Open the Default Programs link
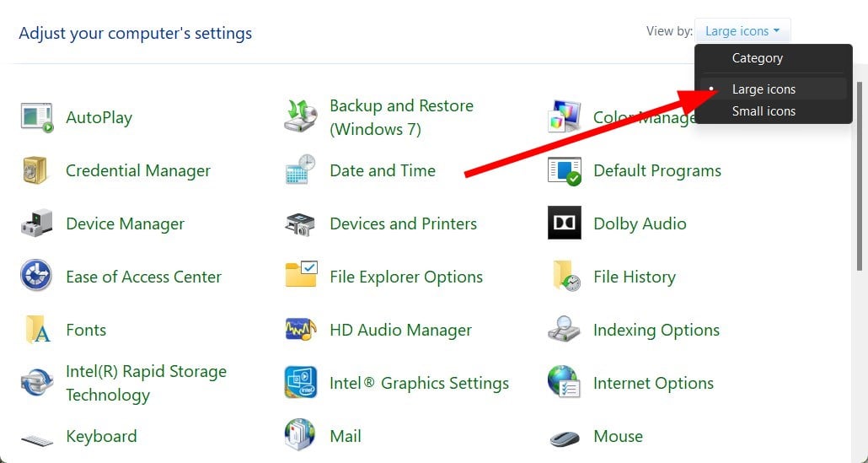This screenshot has width=868, height=463. [x=657, y=170]
